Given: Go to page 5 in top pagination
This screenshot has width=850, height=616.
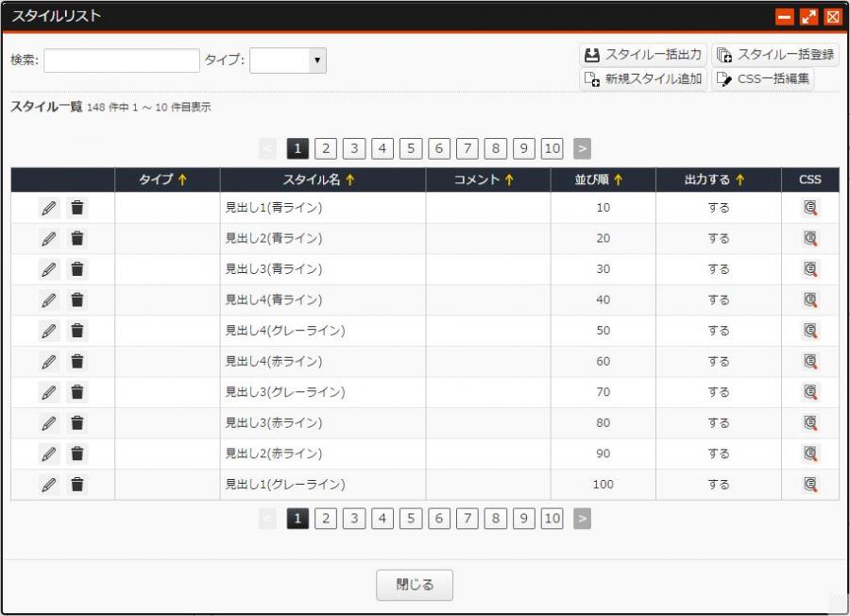Looking at the screenshot, I should tap(411, 148).
